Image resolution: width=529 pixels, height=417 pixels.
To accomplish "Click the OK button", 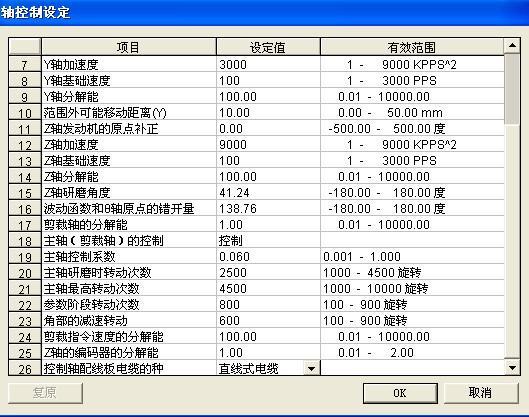I will 400,393.
